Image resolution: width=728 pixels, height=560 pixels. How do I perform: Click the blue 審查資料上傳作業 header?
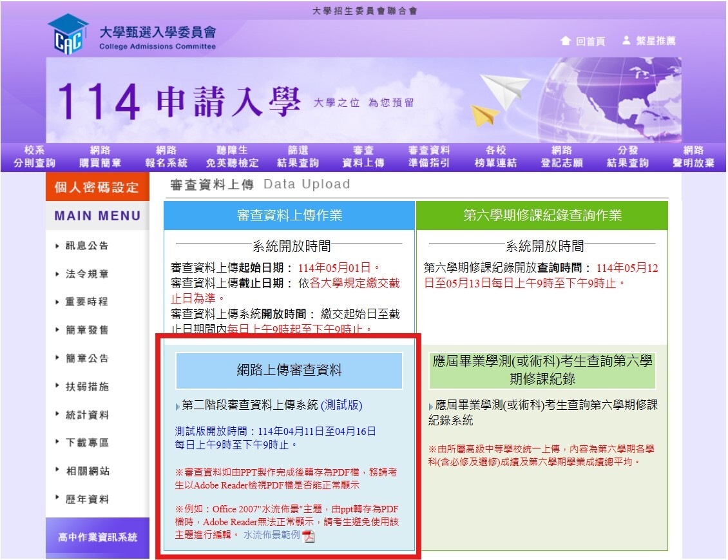click(x=289, y=215)
